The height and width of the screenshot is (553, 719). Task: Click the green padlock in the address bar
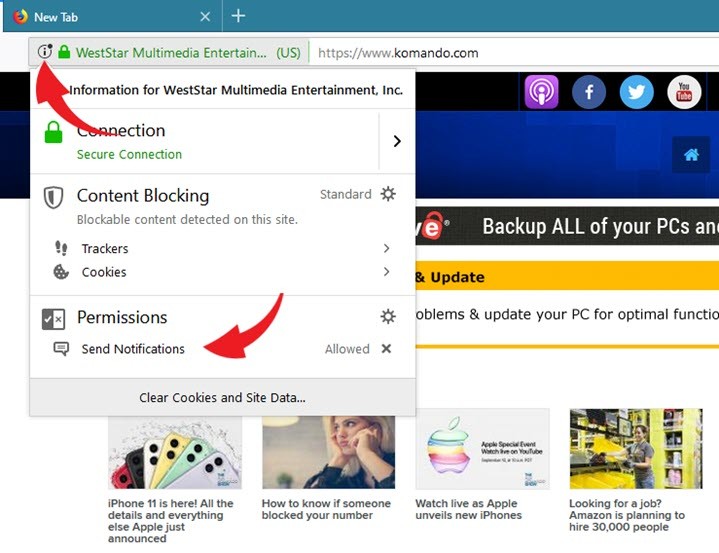tap(64, 52)
